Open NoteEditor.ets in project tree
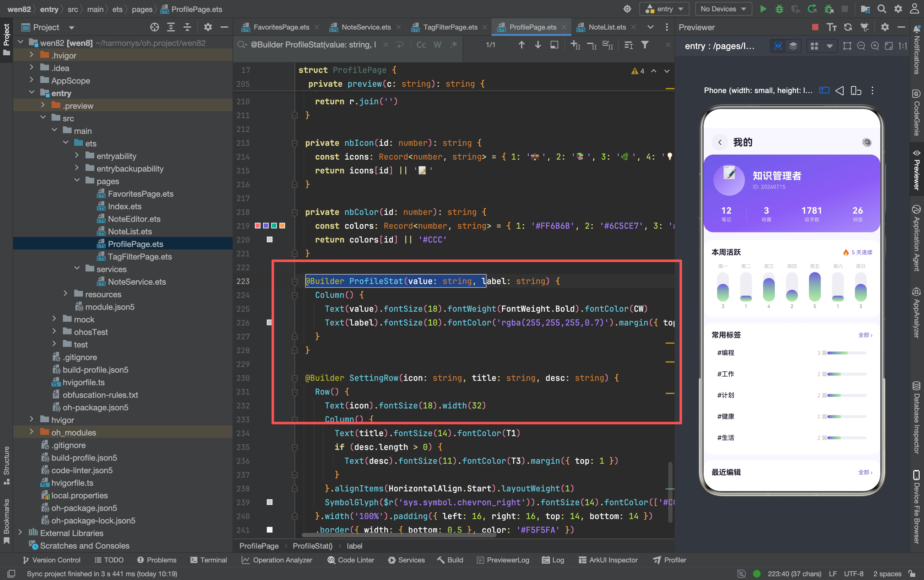The image size is (924, 580). point(134,219)
